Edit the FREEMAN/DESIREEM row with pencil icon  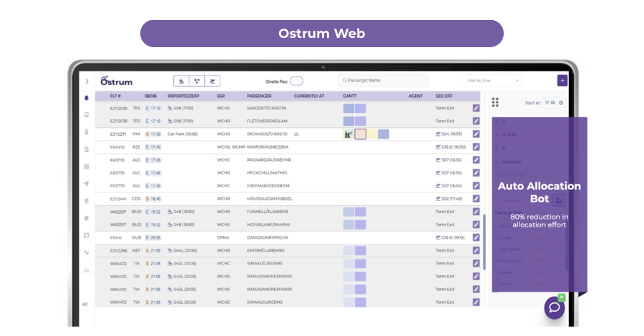476,186
